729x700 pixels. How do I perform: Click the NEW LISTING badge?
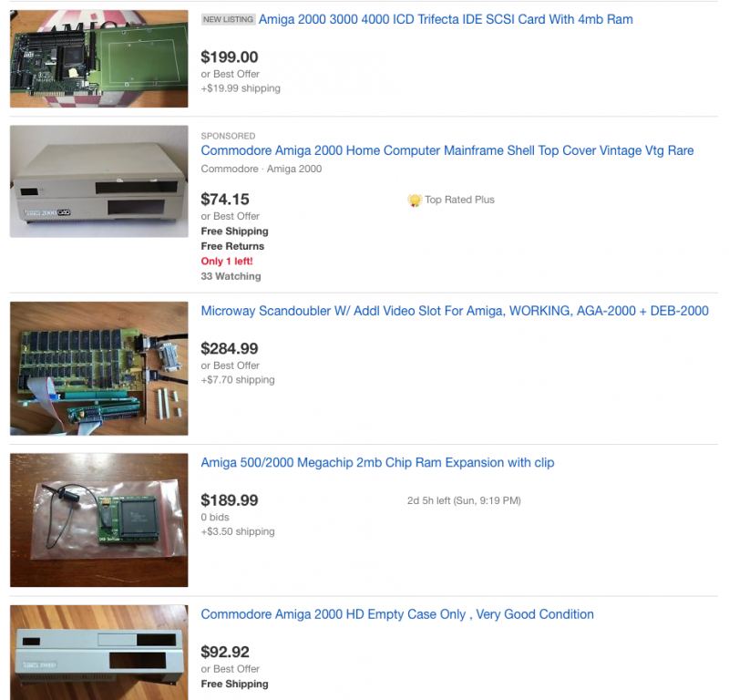click(228, 19)
